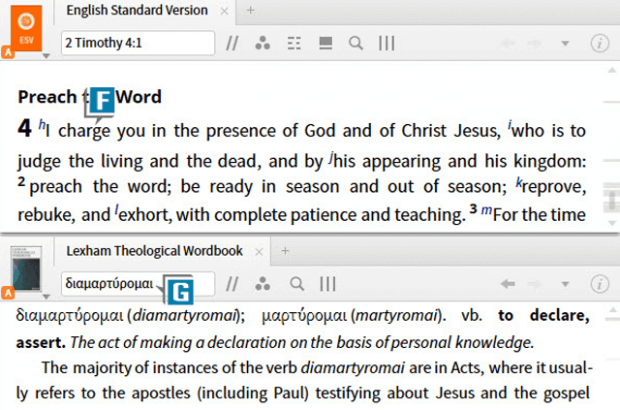Click the columns icon in Wordbook toolbar

pyautogui.click(x=328, y=284)
